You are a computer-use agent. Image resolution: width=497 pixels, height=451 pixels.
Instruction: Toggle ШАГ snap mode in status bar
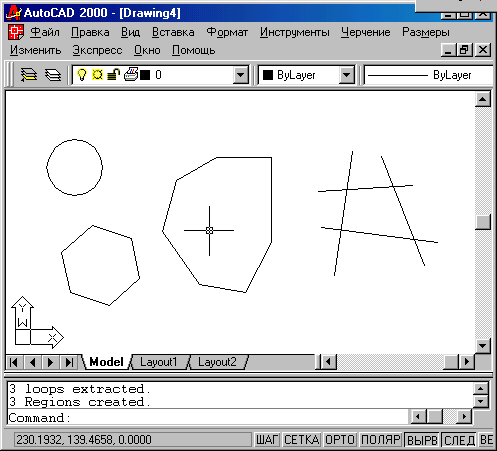coord(267,440)
